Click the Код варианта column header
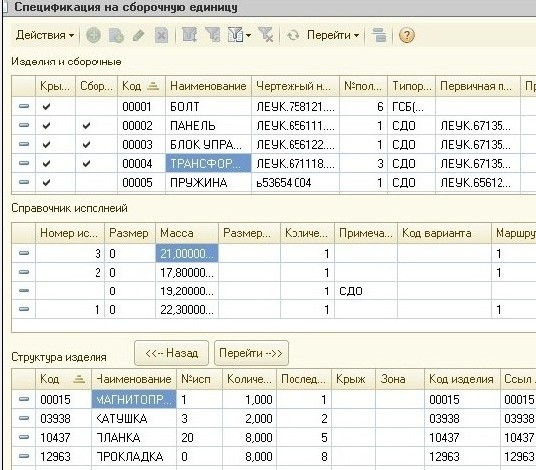 pos(444,233)
